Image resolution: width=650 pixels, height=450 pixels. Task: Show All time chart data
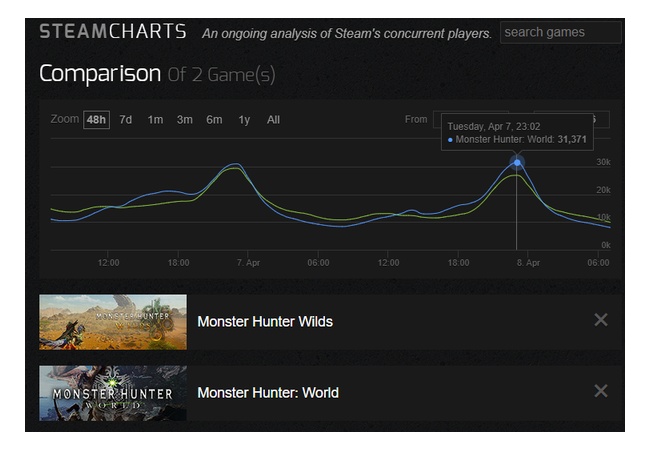pos(273,120)
